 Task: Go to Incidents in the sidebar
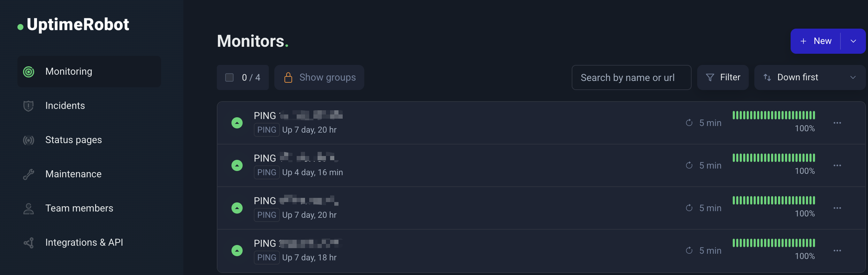coord(65,106)
